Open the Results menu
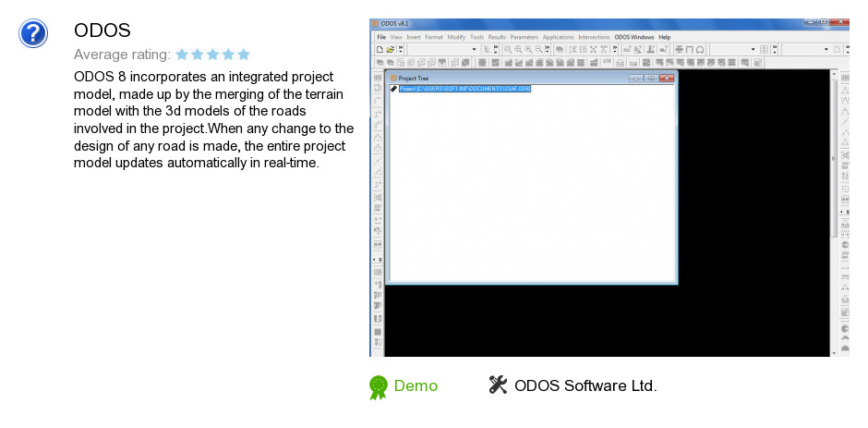The image size is (868, 428). click(497, 37)
